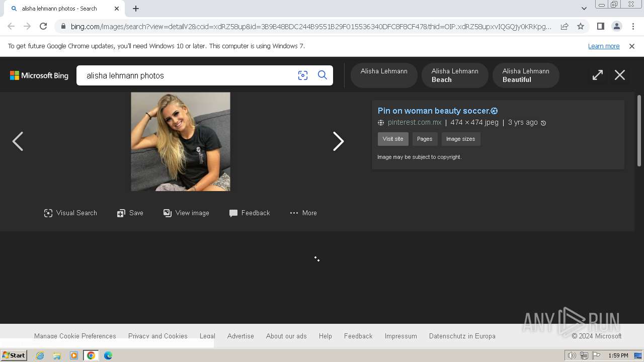The image size is (644, 362).
Task: Switch to Chrome taskbar icon
Action: pos(91,355)
